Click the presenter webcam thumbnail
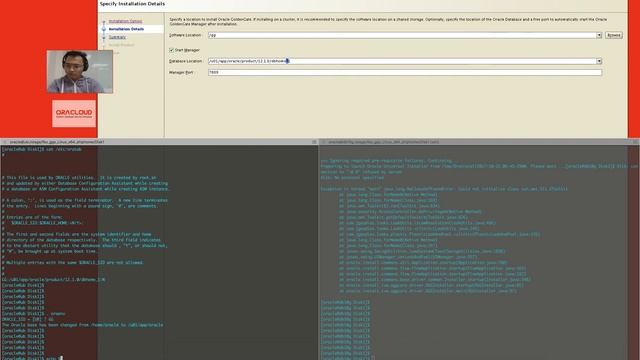 click(x=80, y=72)
